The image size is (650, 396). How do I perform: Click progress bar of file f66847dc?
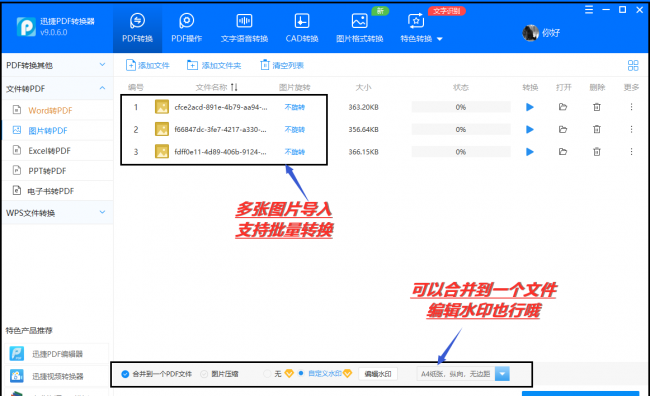(x=461, y=129)
